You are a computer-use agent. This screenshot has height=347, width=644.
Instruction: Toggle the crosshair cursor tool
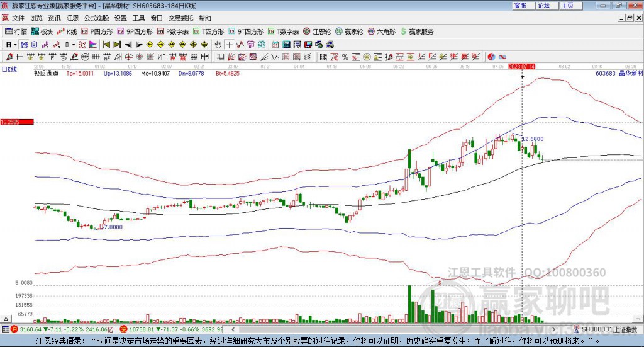pyautogui.click(x=229, y=45)
